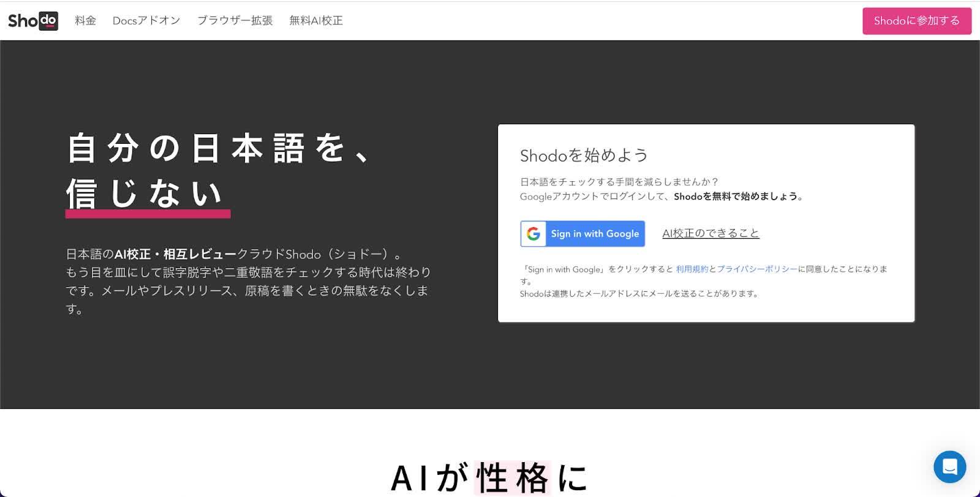Click the text Shodoは連携したメールアドレスにメールを送ることがあります。
The image size is (980, 497).
(x=640, y=294)
